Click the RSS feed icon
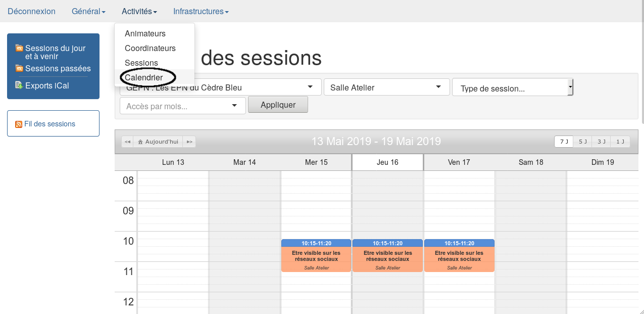Screen dimensions: 644x314 [19, 124]
